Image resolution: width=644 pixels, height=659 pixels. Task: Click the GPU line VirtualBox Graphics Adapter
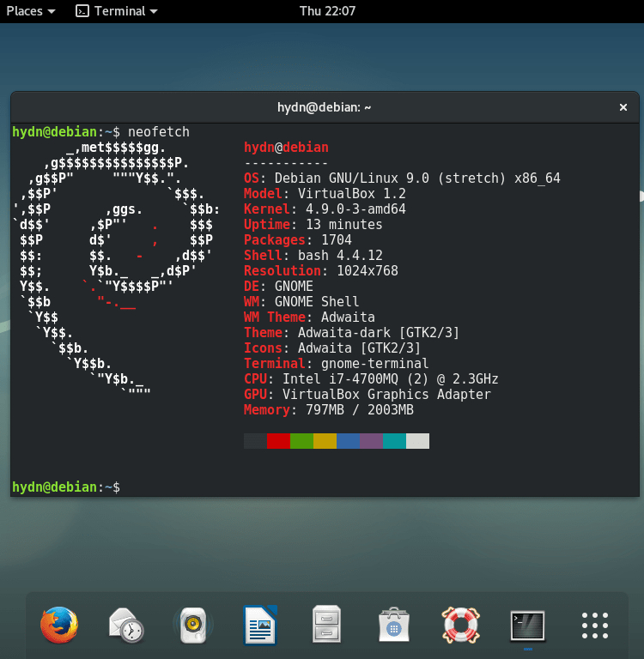point(368,395)
